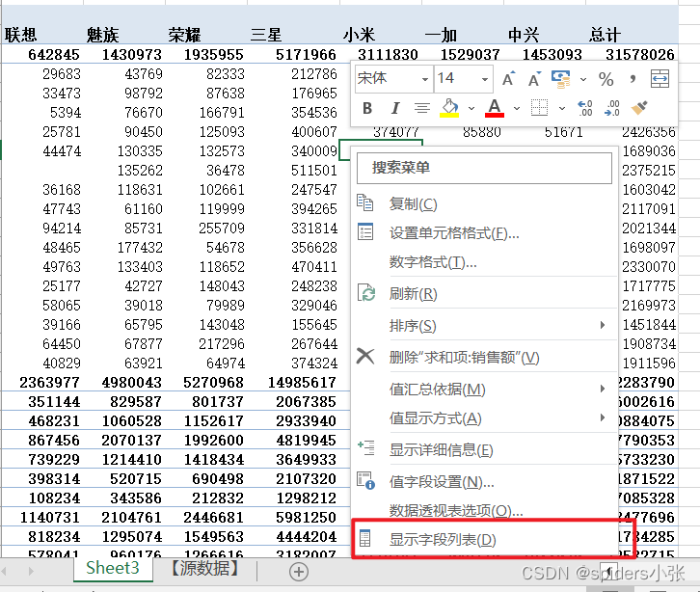Select the cell containing 14985617
Viewport: 700px width, 592px height.
click(x=302, y=383)
